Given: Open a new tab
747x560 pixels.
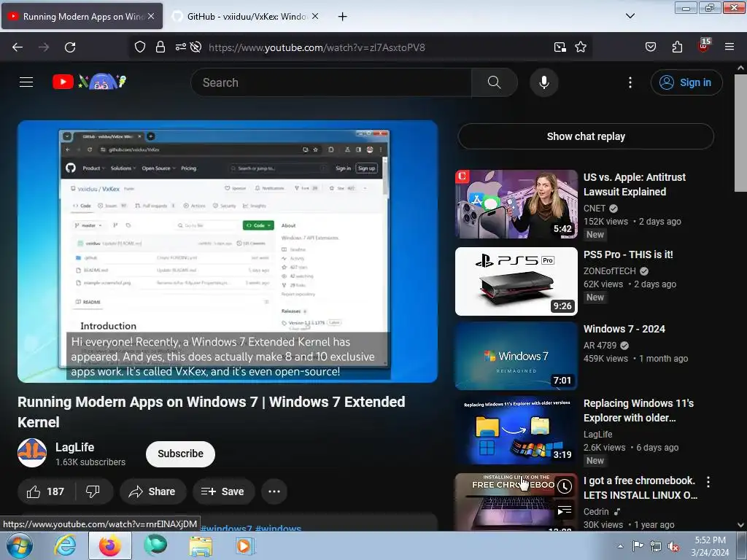Looking at the screenshot, I should [x=343, y=16].
